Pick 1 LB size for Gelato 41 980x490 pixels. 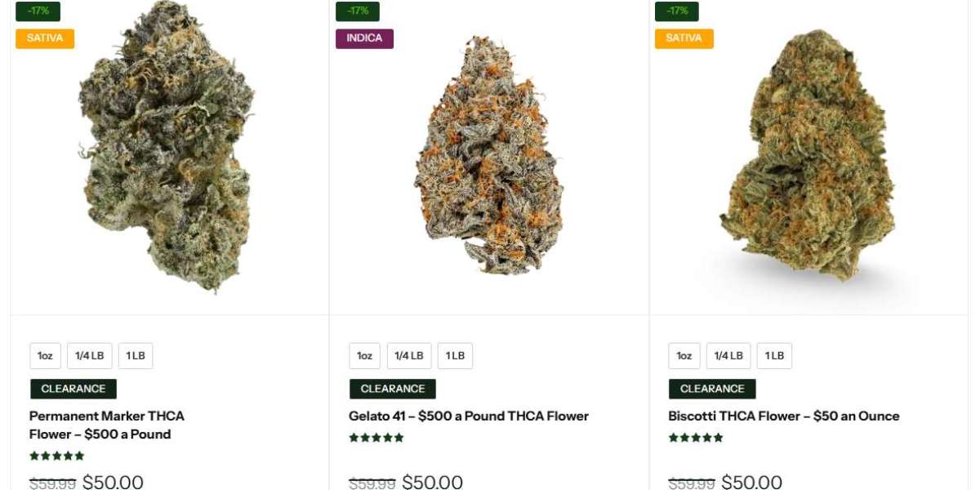pyautogui.click(x=455, y=356)
